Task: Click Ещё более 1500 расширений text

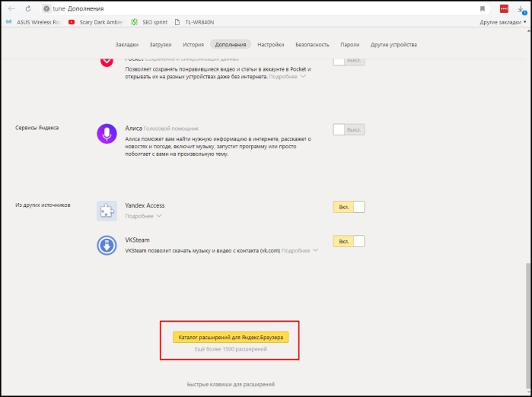Action: 231,349
